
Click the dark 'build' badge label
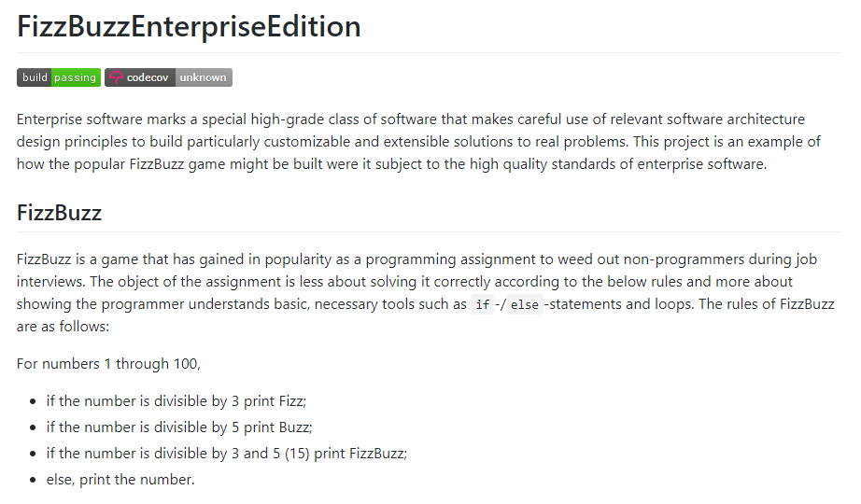pos(35,77)
